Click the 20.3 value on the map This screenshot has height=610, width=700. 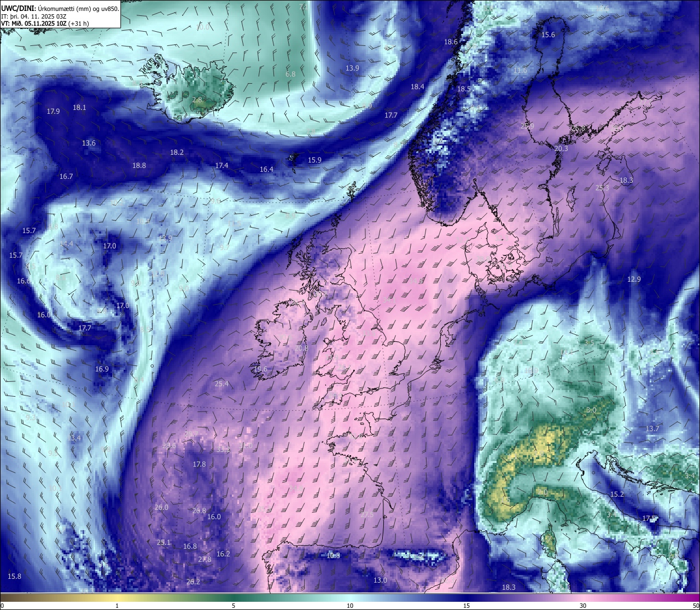click(561, 149)
